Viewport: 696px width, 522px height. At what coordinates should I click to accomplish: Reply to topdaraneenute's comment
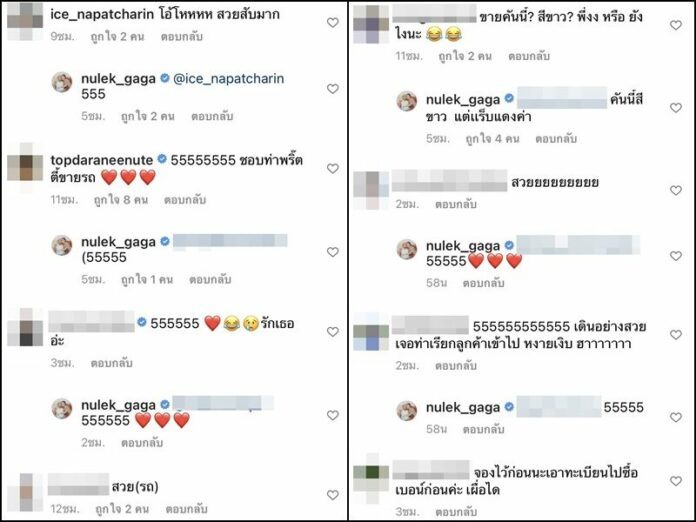click(x=185, y=200)
